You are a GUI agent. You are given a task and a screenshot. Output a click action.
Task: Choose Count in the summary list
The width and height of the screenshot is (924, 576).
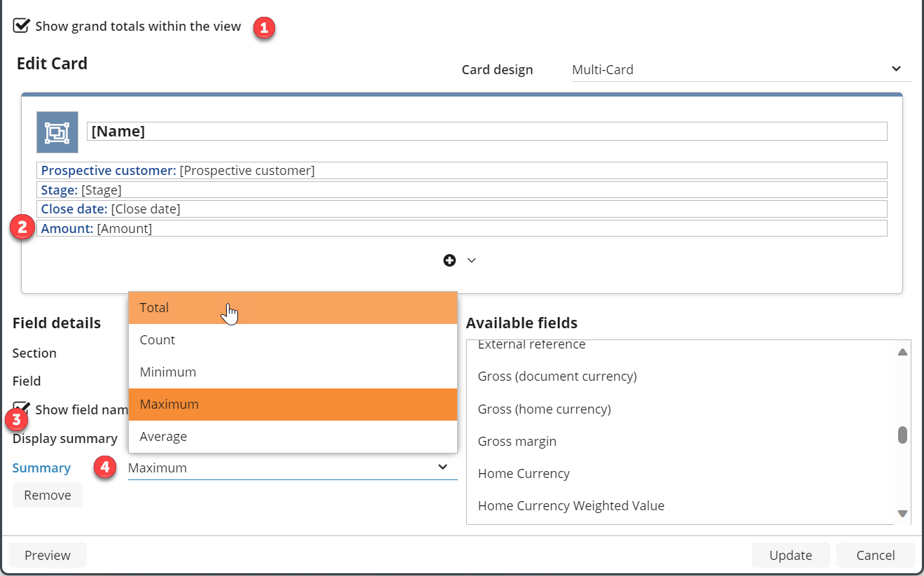click(x=293, y=340)
